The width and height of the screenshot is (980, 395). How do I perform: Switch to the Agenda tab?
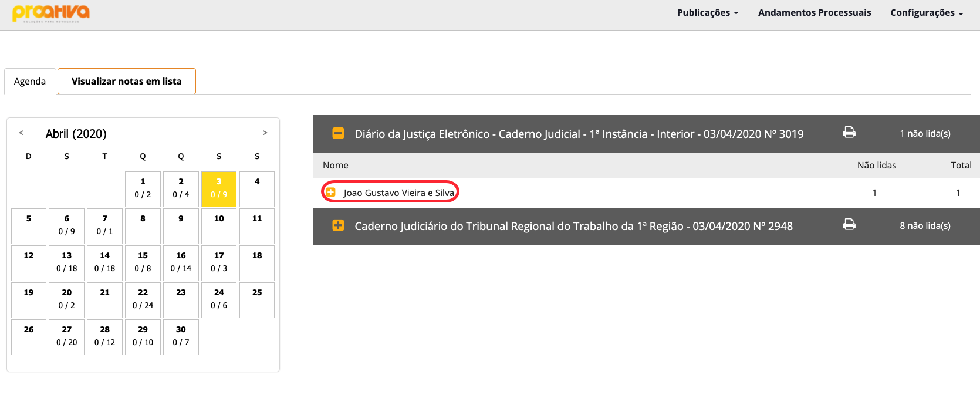click(x=30, y=82)
